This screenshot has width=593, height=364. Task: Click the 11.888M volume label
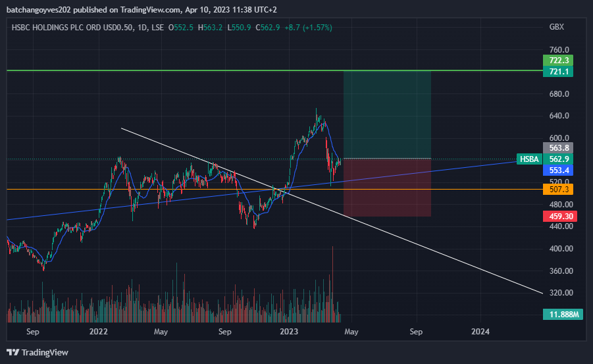point(563,315)
